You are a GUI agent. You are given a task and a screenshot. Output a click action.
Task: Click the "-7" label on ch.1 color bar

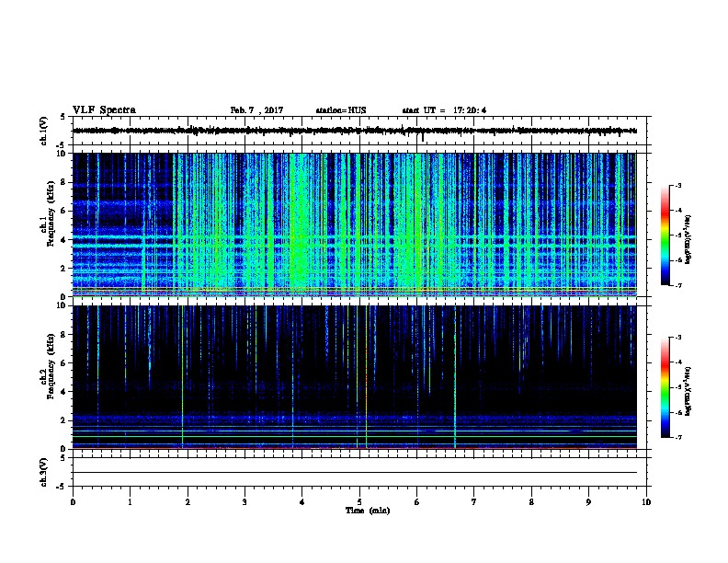point(677,285)
